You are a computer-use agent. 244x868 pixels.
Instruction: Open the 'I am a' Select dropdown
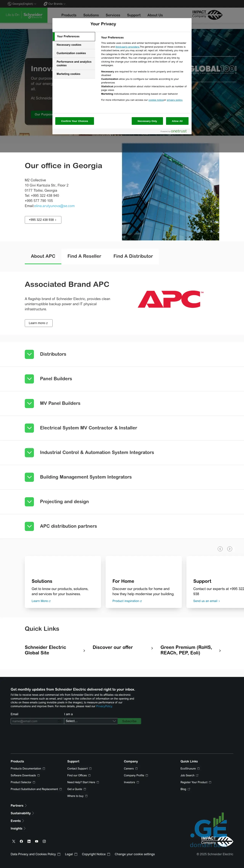91,721
